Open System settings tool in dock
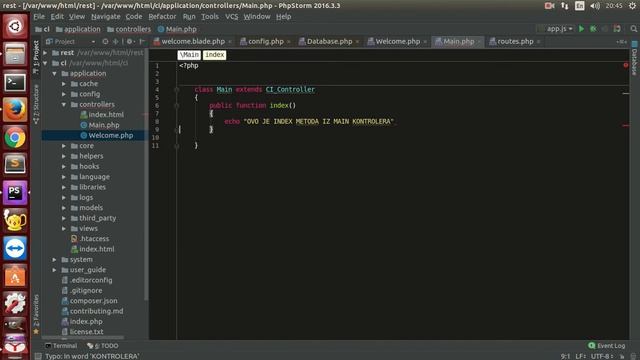Screen dimensions: 640x360 [15, 303]
